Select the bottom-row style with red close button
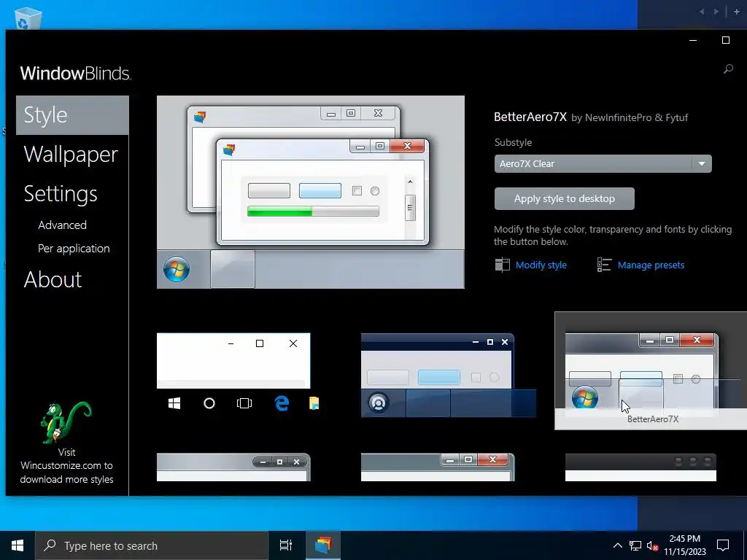 coord(438,467)
